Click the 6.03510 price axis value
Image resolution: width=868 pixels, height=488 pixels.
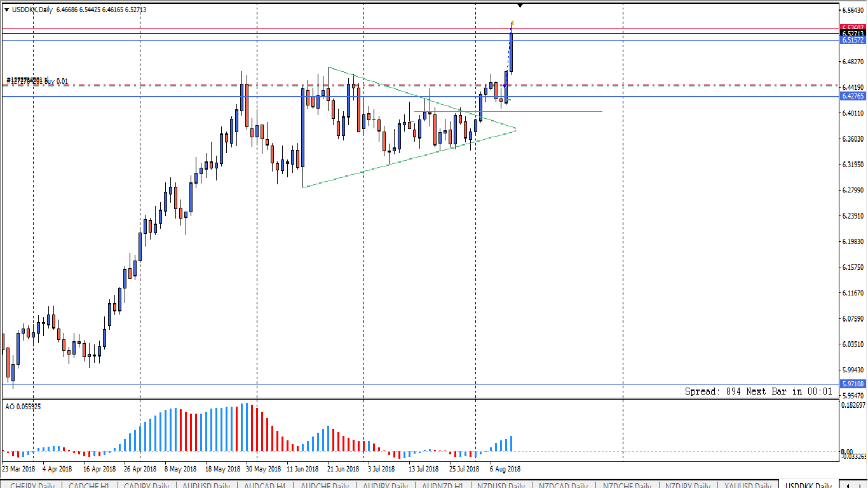[853, 344]
